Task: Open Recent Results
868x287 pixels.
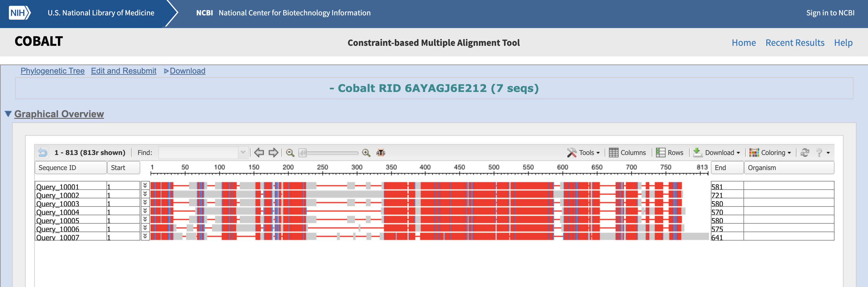Action: coord(795,43)
